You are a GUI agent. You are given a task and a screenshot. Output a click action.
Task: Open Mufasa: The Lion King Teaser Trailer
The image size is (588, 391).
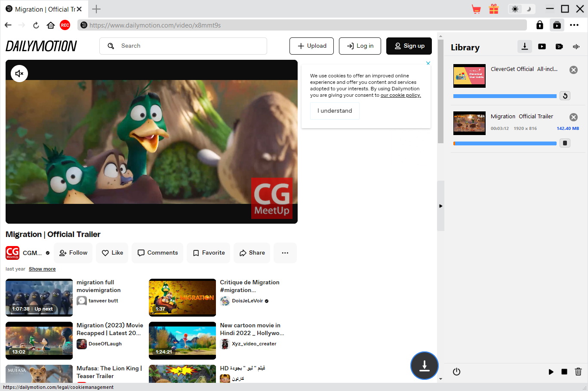(109, 373)
